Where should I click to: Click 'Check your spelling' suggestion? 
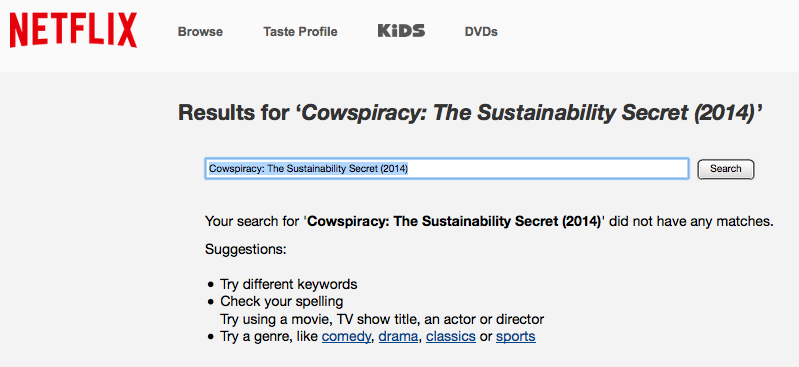[x=281, y=301]
